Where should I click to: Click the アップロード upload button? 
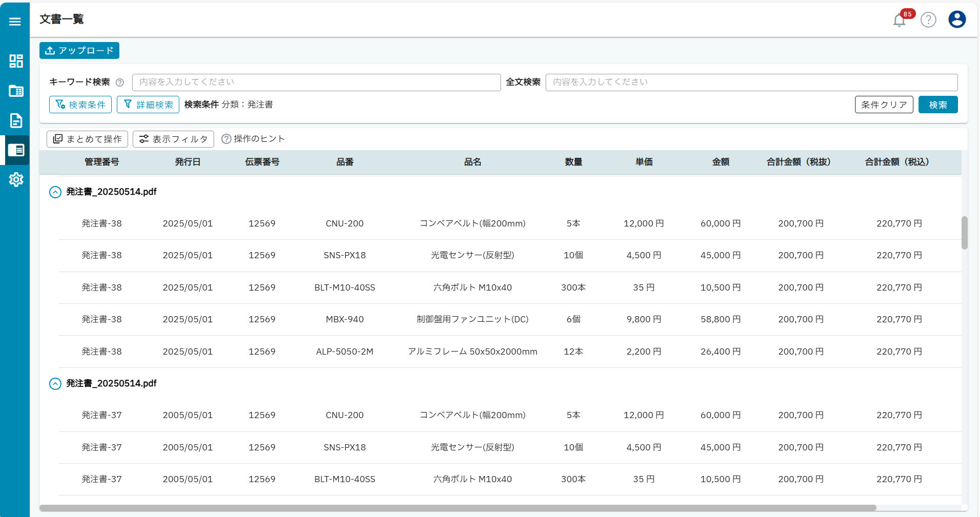pos(79,51)
